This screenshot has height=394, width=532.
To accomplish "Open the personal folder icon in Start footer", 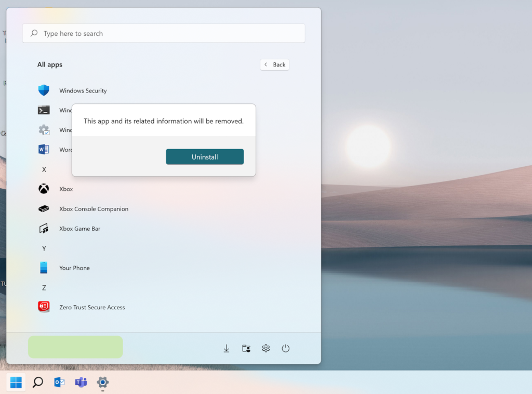I will [246, 348].
